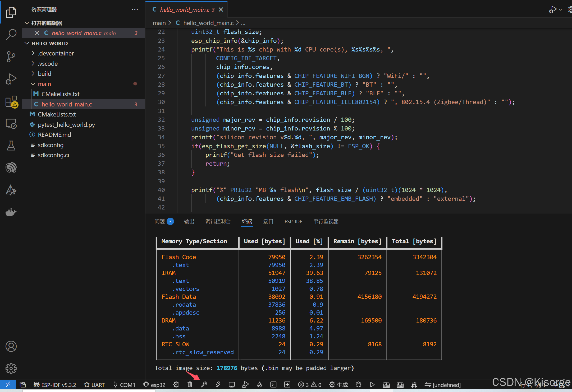This screenshot has width=572, height=392.
Task: Switch to 端口 panel tab
Action: point(268,221)
